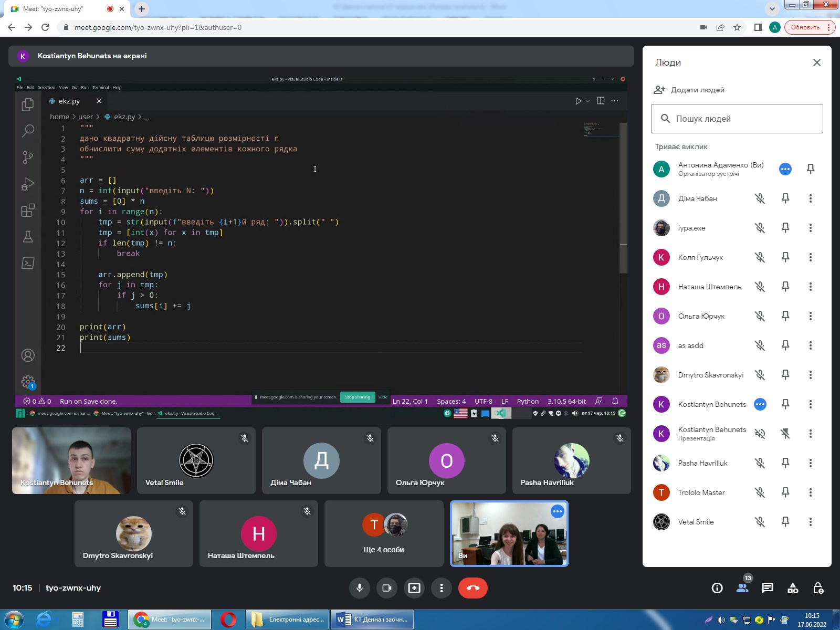Open more options menu in call controls
Image resolution: width=840 pixels, height=630 pixels.
(442, 588)
